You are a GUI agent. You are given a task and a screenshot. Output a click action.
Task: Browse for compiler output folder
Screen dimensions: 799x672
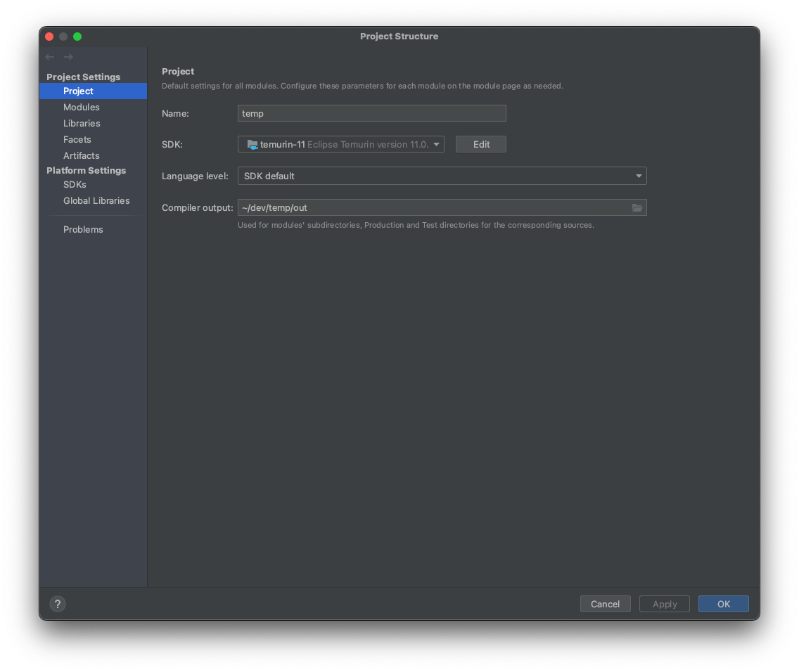[x=637, y=207]
